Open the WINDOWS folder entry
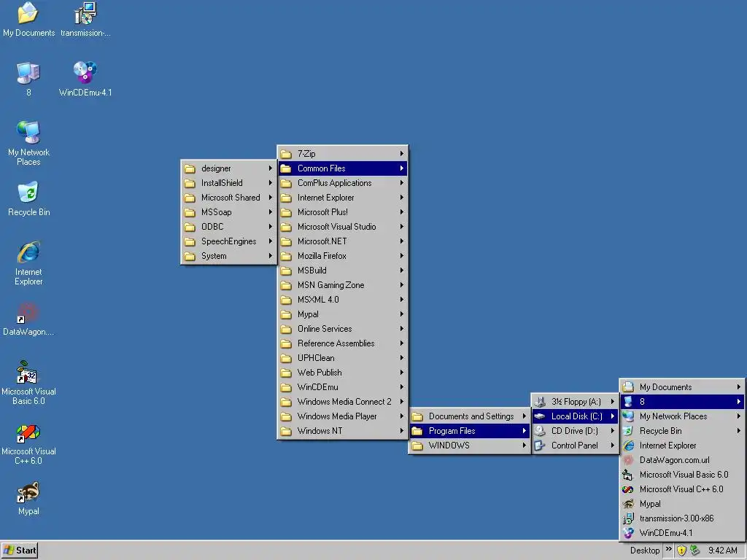The height and width of the screenshot is (560, 747). tap(470, 446)
